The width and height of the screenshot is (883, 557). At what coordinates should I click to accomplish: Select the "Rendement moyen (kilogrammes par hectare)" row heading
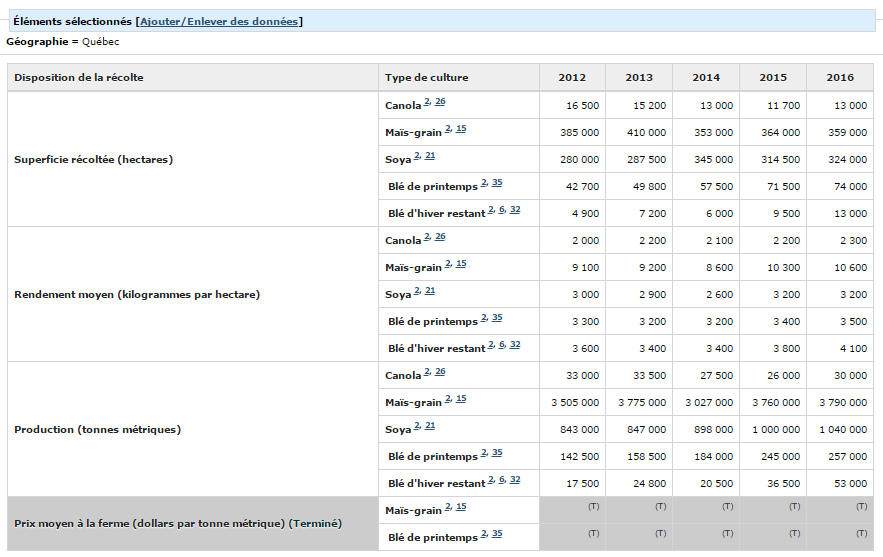pos(137,295)
